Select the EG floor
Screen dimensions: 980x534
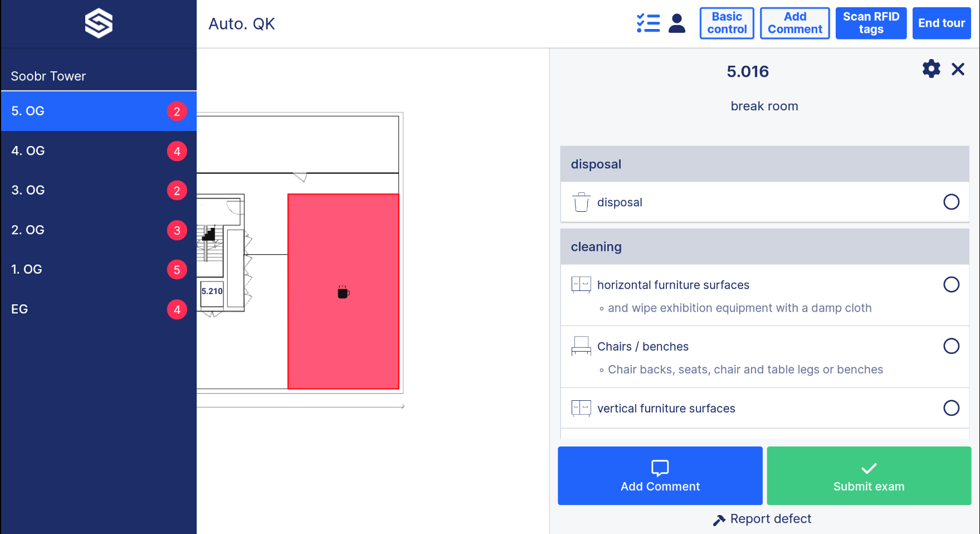pos(99,309)
